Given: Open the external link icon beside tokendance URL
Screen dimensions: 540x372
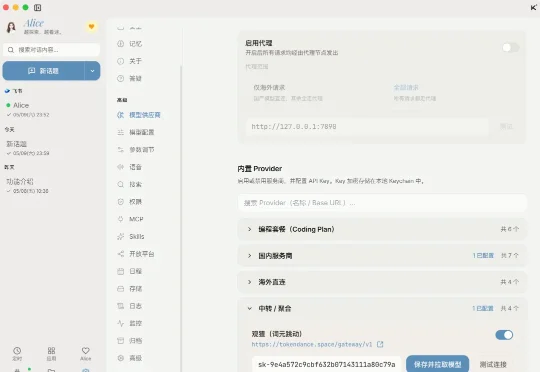Looking at the screenshot, I should (380, 344).
